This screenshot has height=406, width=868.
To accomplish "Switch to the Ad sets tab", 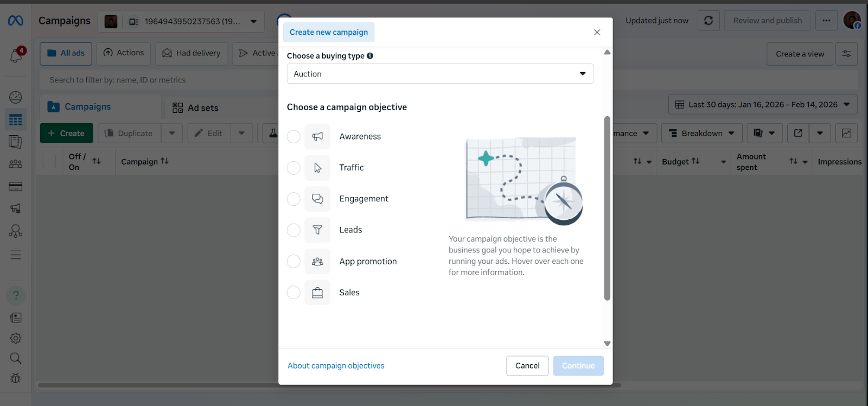I will (196, 108).
